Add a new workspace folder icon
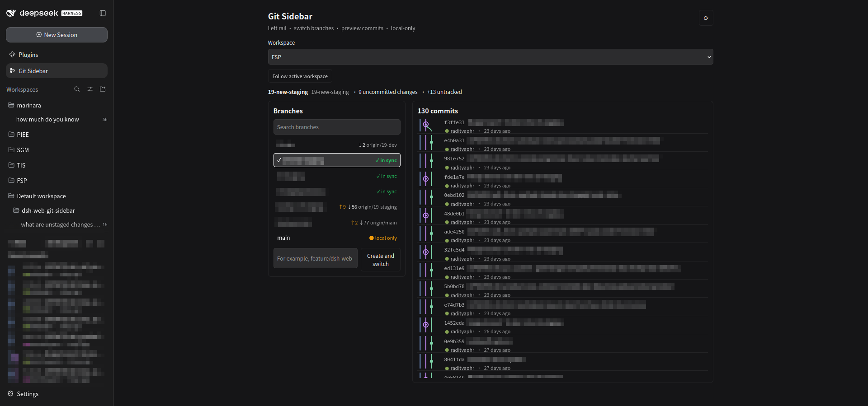This screenshot has width=868, height=406. [x=103, y=89]
